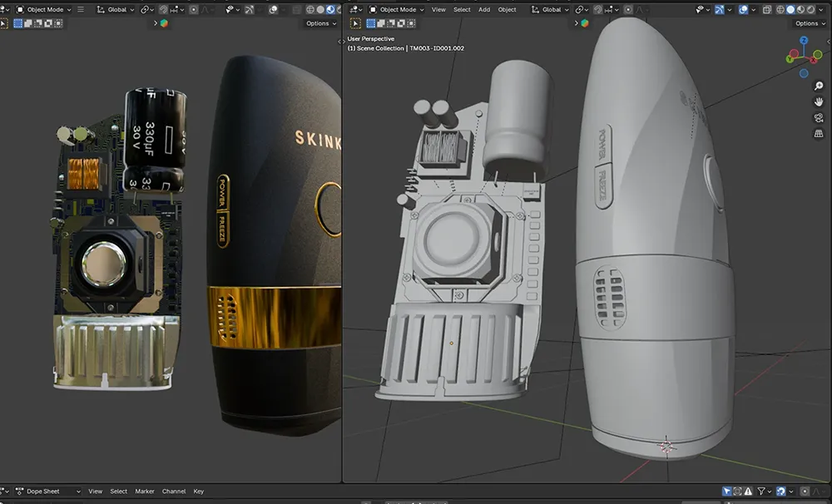Open the Add menu in right viewport

484,9
